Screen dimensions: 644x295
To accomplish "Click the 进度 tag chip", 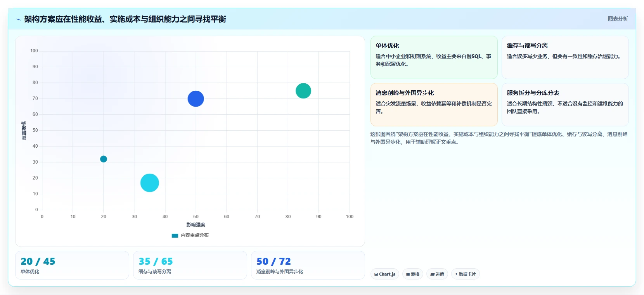I will pos(437,274).
